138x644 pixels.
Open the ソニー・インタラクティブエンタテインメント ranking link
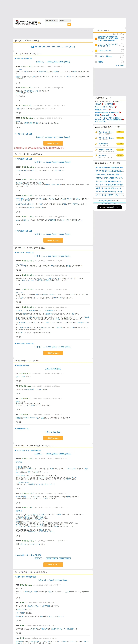[x=108, y=45]
